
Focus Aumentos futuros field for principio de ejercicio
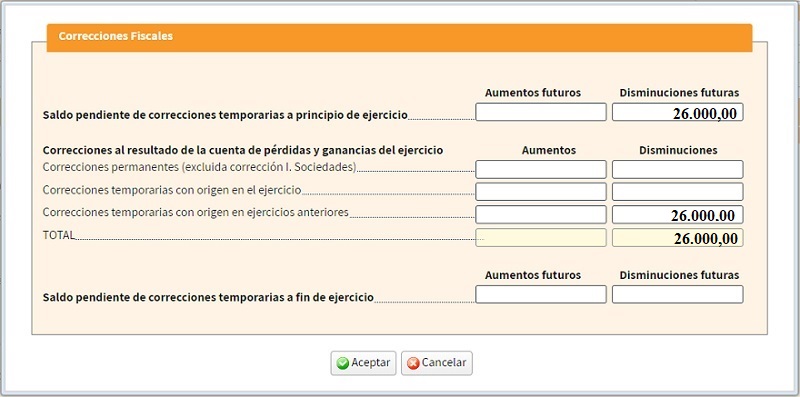point(541,112)
